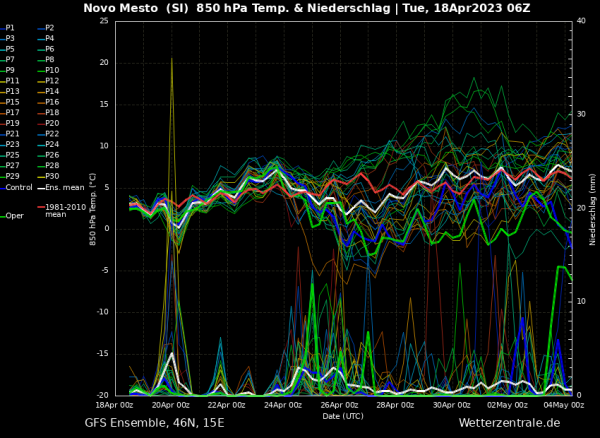Click the 28Apr 00z date tick label
This screenshot has height=438, width=600.
(x=396, y=405)
